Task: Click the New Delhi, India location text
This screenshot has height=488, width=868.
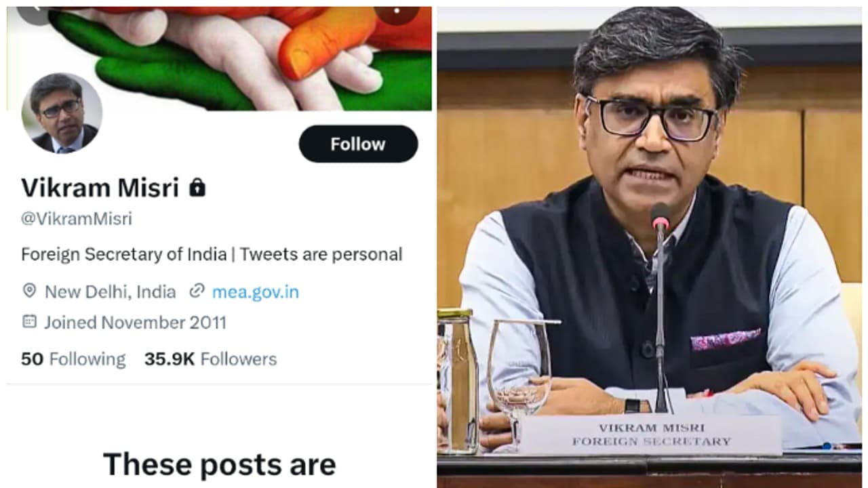Action: 110,292
